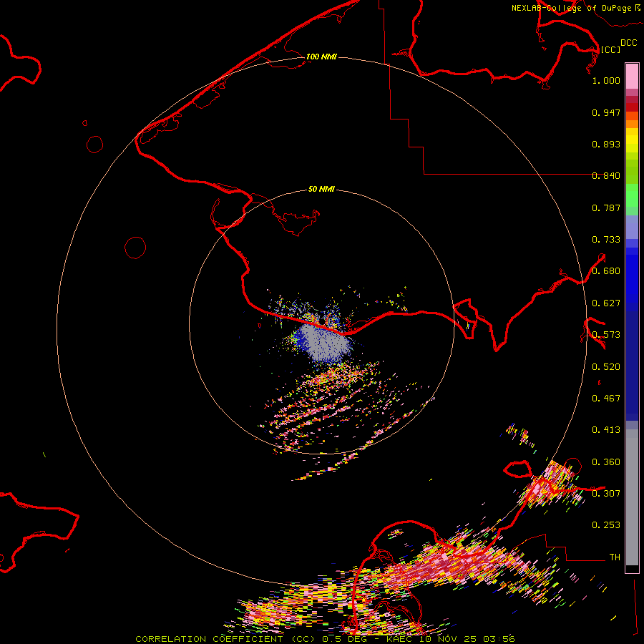Screen dimensions: 644x644
Task: Click the 0.787 legend value
Action: tap(606, 208)
